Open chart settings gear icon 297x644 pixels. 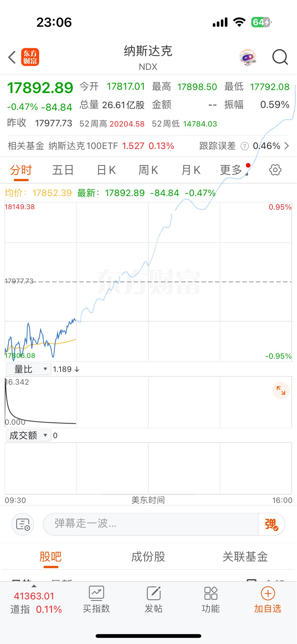tap(275, 170)
